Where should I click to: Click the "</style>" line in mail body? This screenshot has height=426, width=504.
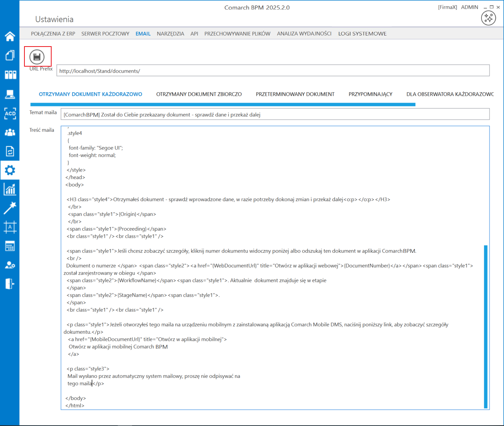(76, 170)
